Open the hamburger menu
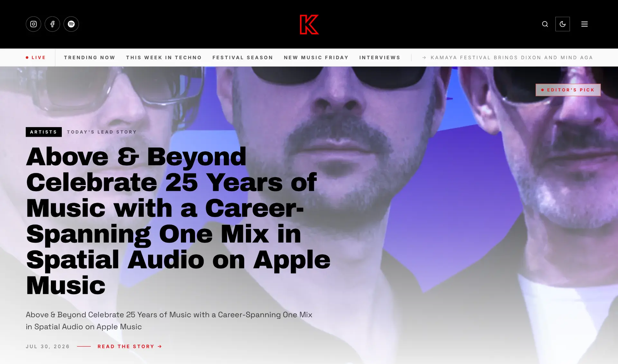 click(585, 24)
